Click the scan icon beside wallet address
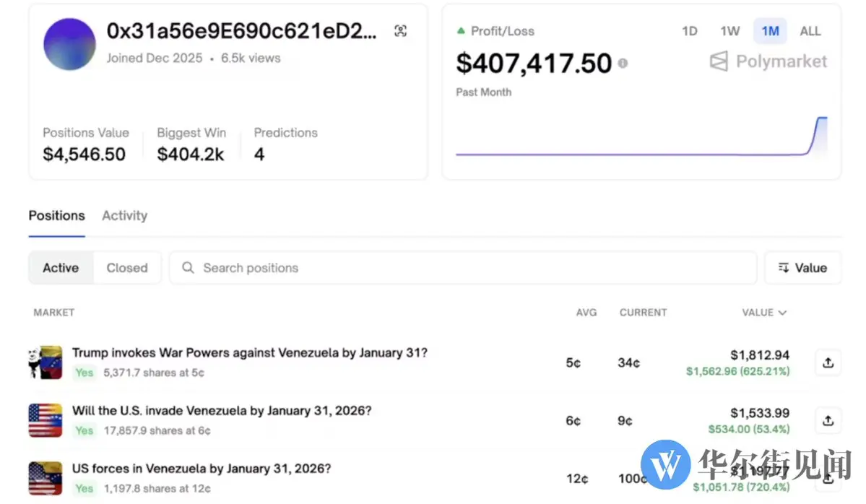This screenshot has width=866, height=504. (x=401, y=31)
